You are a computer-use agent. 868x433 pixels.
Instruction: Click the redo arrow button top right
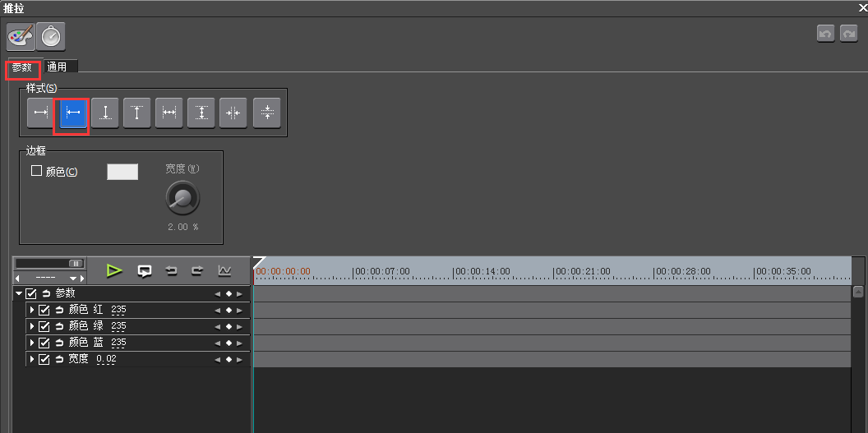[x=848, y=34]
